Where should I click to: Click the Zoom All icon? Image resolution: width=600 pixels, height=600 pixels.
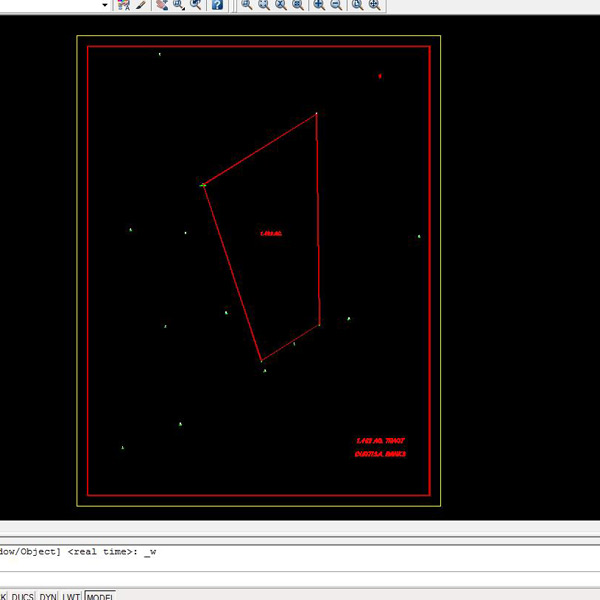357,5
